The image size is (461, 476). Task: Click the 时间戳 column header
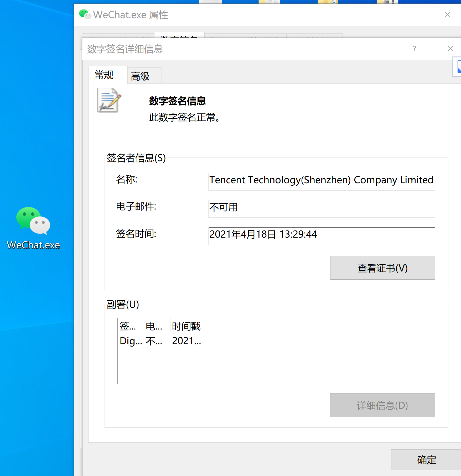187,326
